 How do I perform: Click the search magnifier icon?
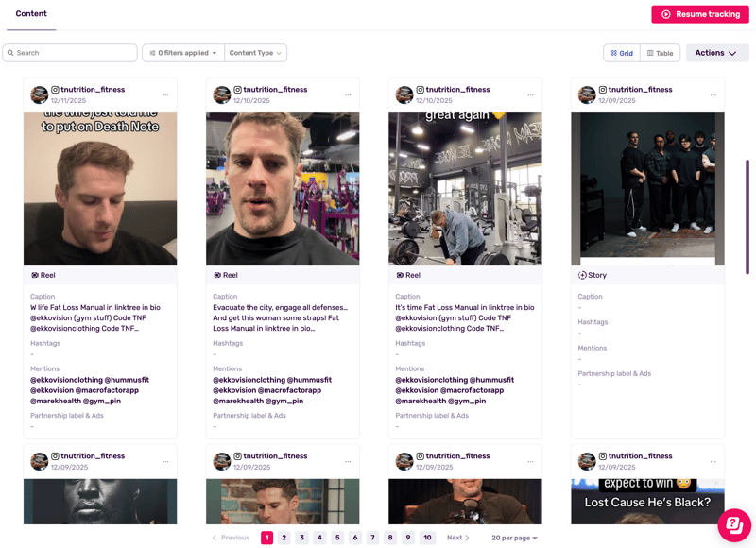10,53
